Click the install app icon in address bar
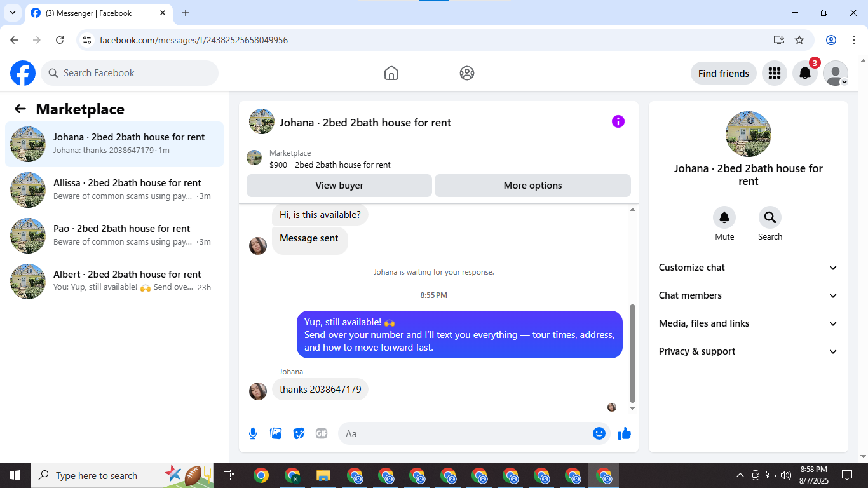 point(779,40)
